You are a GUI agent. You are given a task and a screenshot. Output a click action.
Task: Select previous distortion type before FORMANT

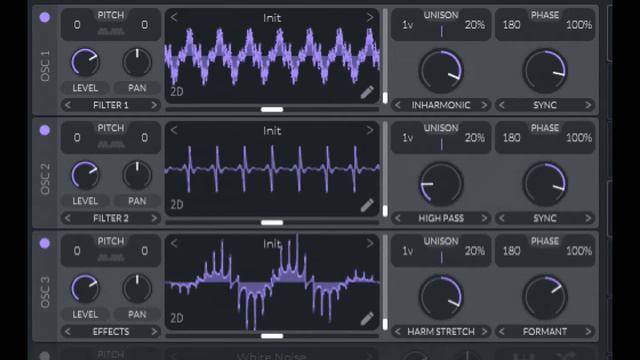[502, 331]
